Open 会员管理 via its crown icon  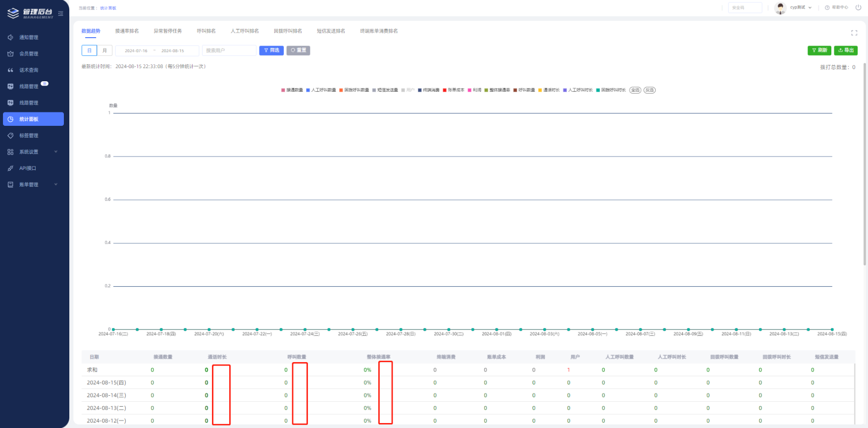point(10,54)
